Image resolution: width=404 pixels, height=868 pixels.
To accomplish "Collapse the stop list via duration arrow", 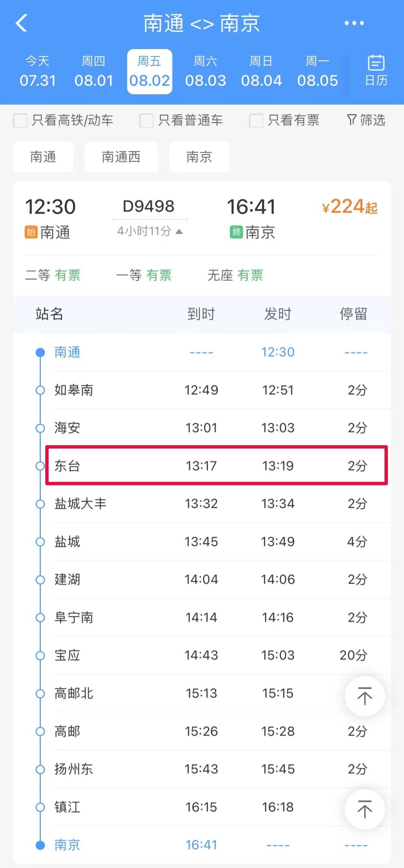I will point(179,231).
